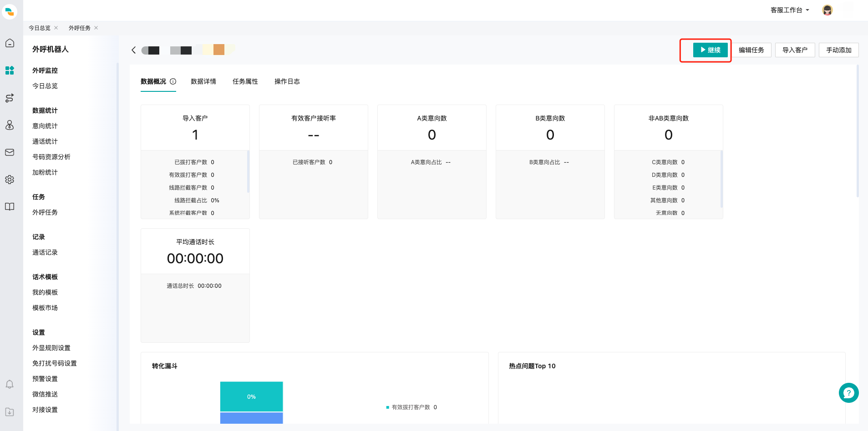This screenshot has width=868, height=431.
Task: Click the blue funnel bar segment
Action: 251,418
